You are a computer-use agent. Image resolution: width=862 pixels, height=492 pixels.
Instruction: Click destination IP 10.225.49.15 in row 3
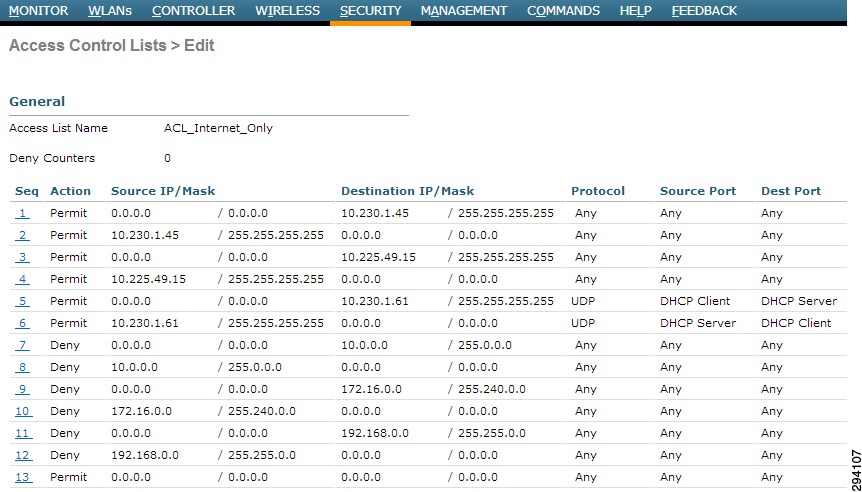tap(378, 257)
